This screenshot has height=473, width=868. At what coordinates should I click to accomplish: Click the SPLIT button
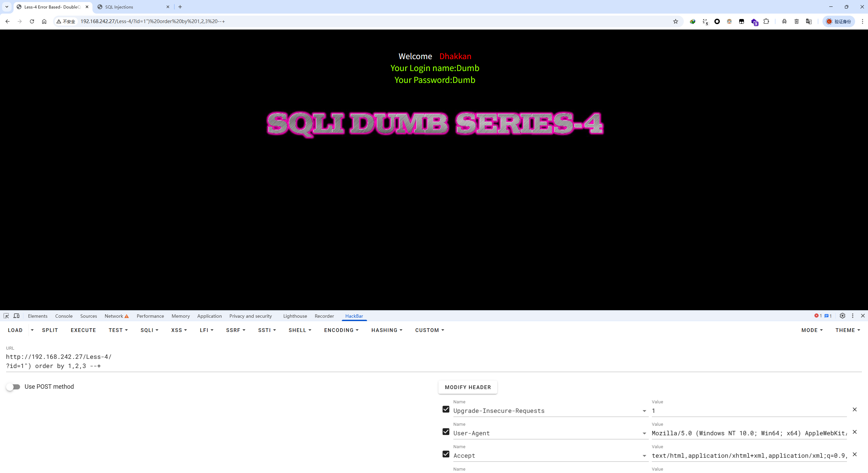coord(50,330)
